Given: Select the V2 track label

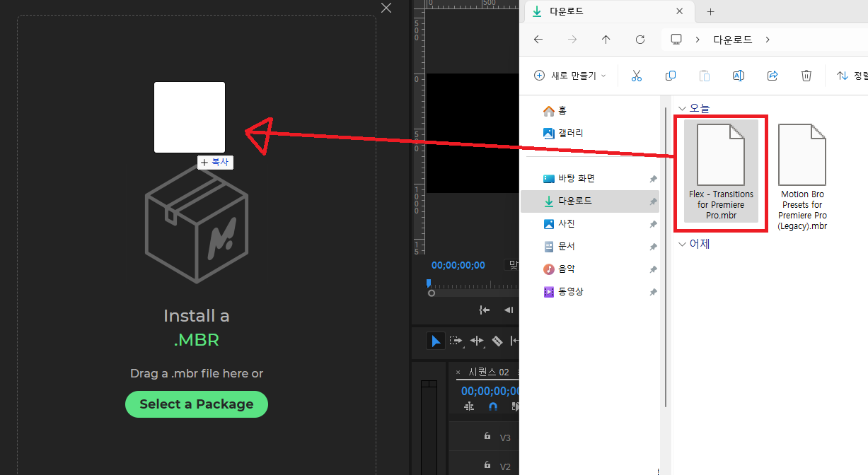Looking at the screenshot, I should coord(505,467).
